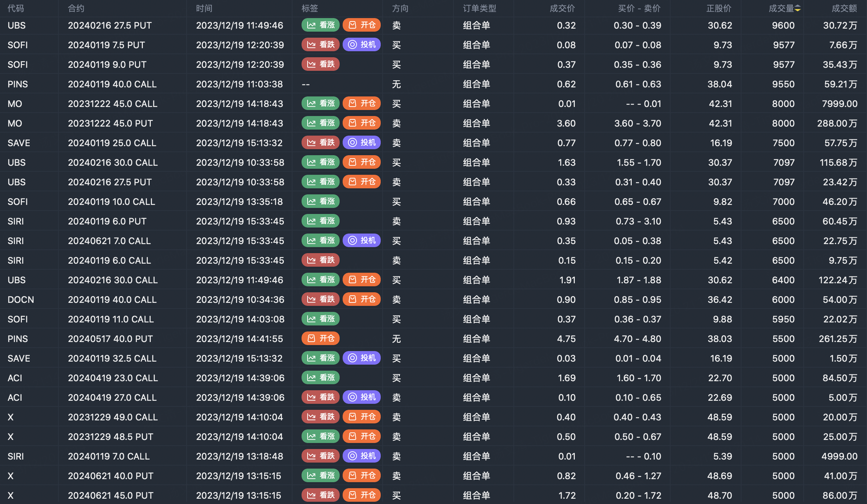This screenshot has width=867, height=504.
Task: Select contract 20240621 45.0 PUT
Action: click(x=110, y=495)
